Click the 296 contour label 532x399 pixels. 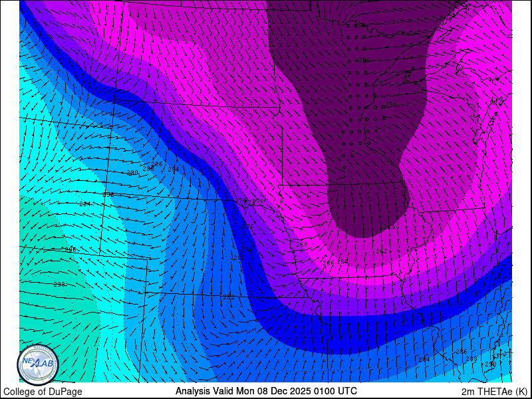(70, 250)
